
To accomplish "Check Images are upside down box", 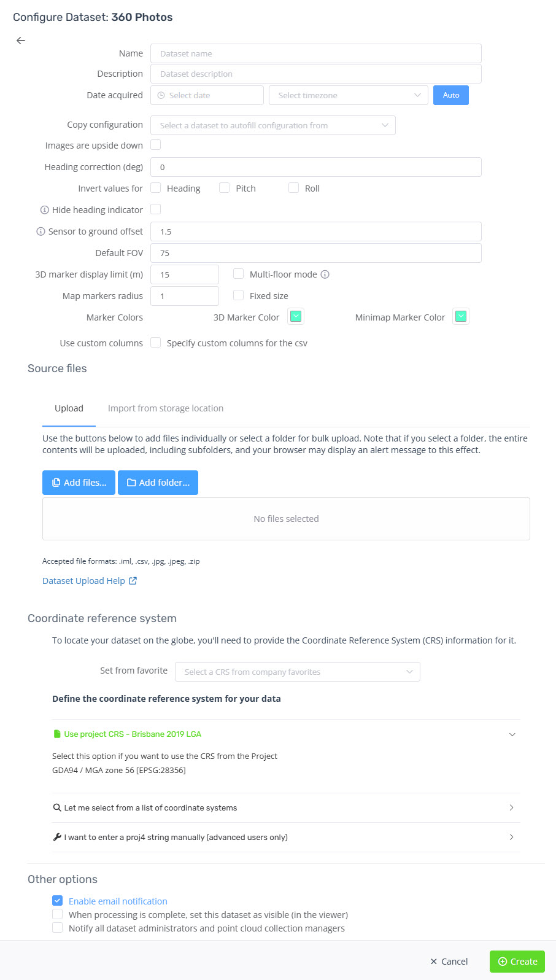I will [x=156, y=145].
